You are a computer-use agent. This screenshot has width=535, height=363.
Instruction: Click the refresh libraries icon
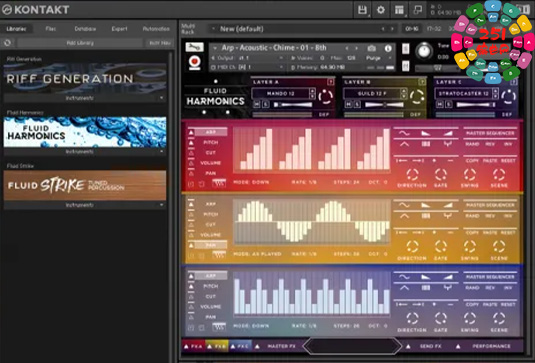tap(8, 43)
